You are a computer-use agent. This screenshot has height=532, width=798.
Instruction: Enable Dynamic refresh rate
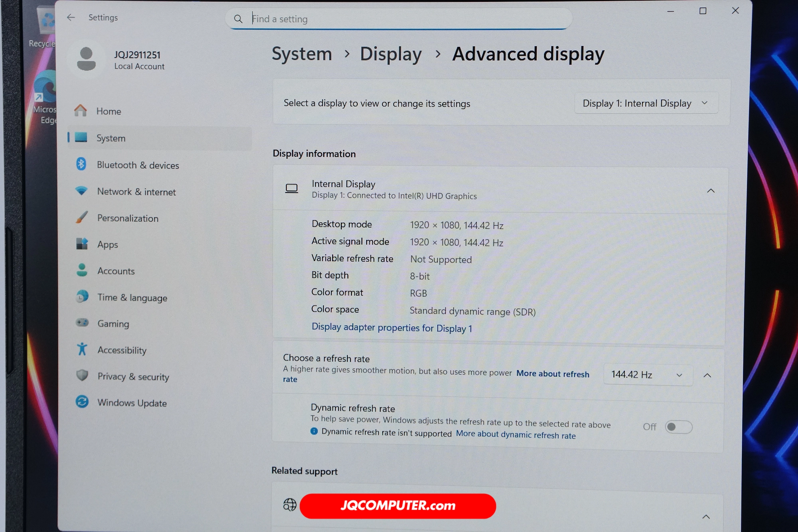click(x=678, y=427)
